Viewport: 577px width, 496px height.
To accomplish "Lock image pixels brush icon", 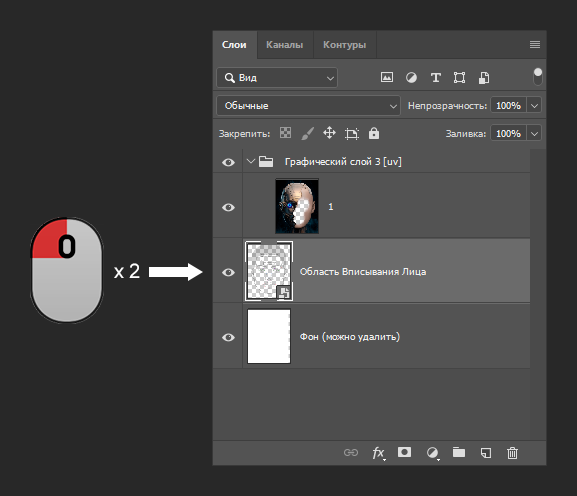I will coord(308,133).
